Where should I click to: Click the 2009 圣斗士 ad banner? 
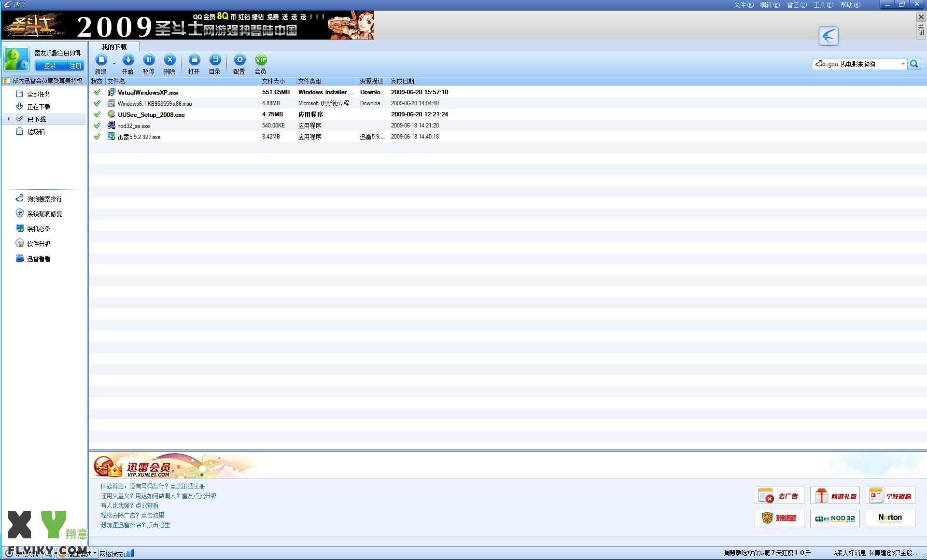click(x=187, y=25)
